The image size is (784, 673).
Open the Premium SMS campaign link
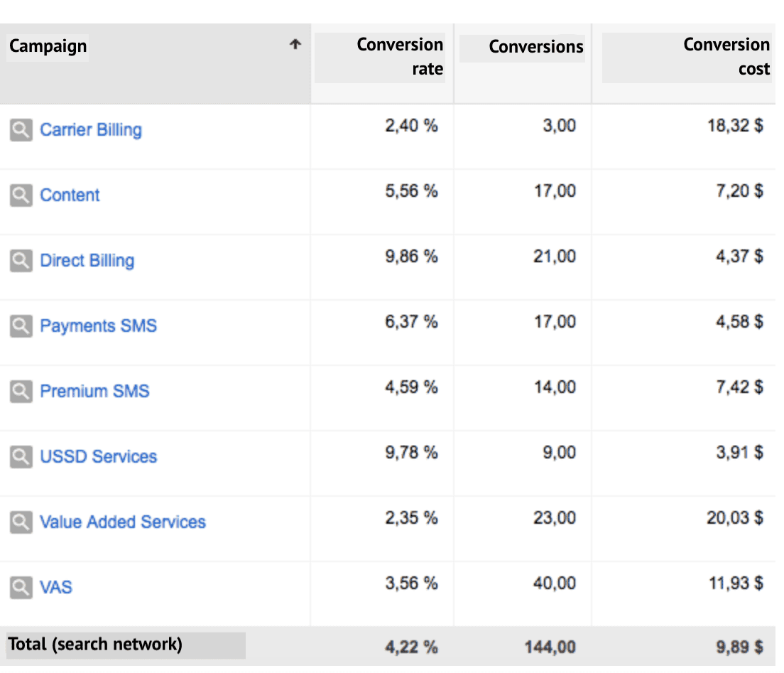(94, 392)
